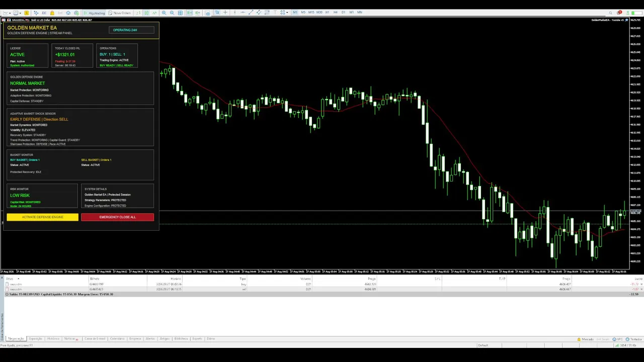
Task: Click the yellow lock icon in toolbar
Action: [x=52, y=13]
